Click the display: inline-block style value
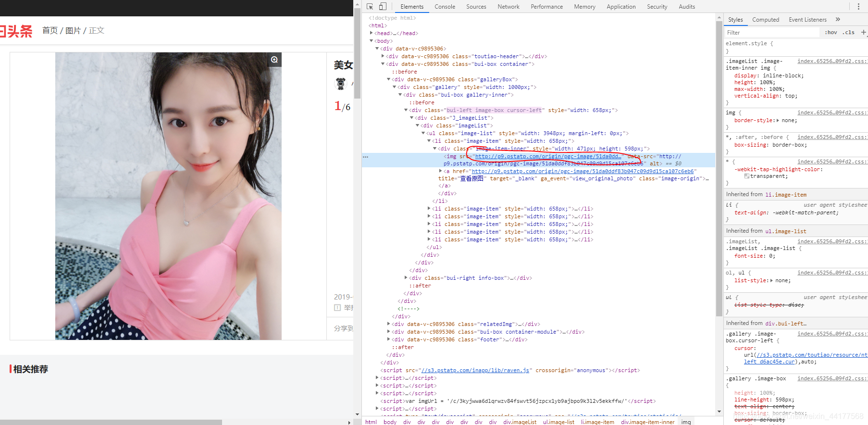The width and height of the screenshot is (868, 425). pyautogui.click(x=782, y=75)
